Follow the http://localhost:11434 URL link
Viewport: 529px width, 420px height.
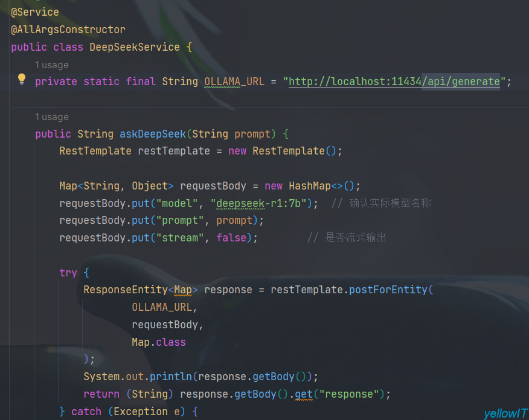point(354,81)
